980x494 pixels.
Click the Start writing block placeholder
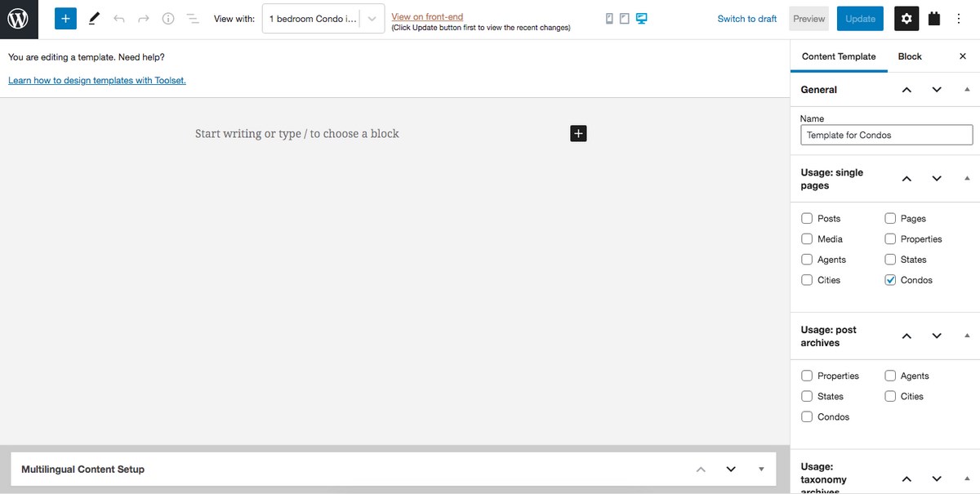click(297, 134)
